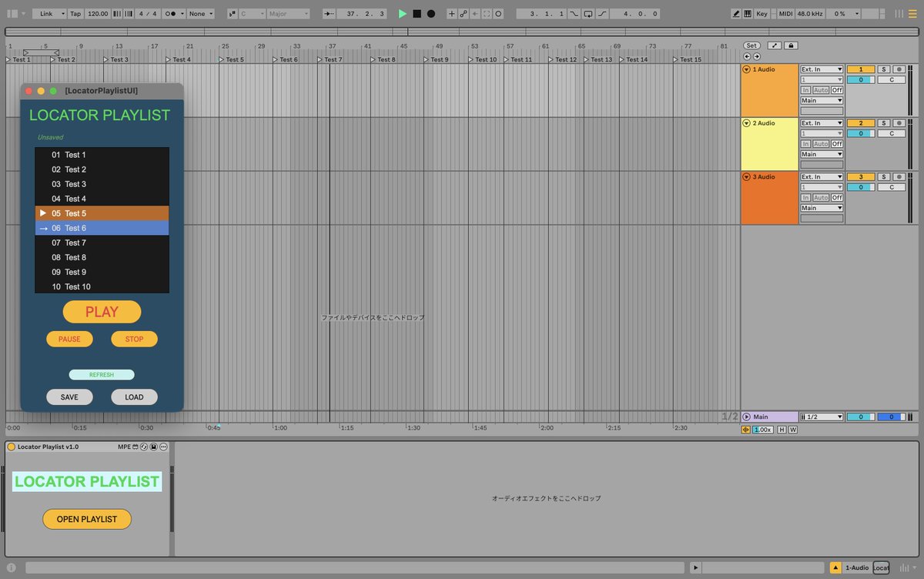Click the Phase Nudge Up bars icon

pos(127,14)
